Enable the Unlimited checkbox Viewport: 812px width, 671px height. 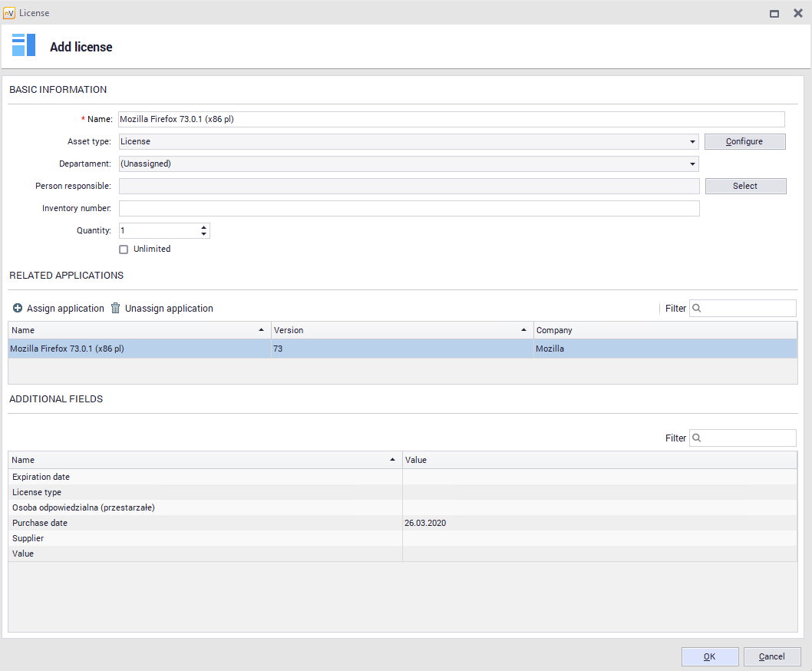(124, 250)
